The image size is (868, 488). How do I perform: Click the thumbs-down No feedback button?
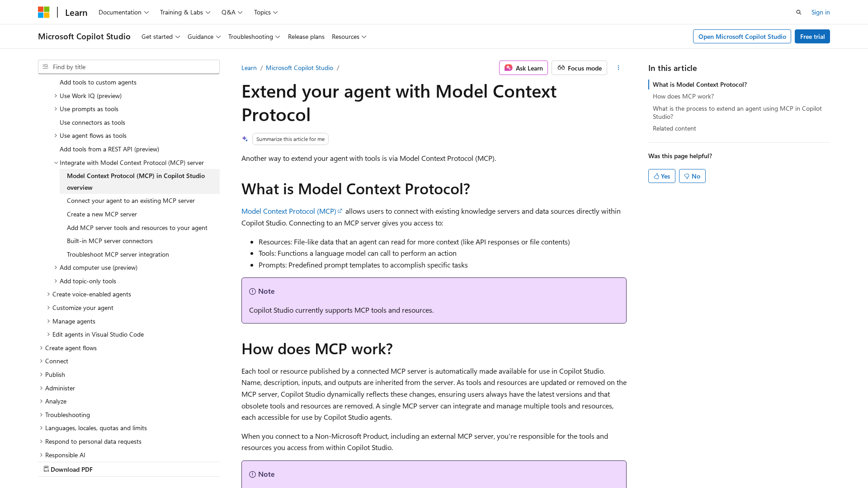tap(692, 176)
